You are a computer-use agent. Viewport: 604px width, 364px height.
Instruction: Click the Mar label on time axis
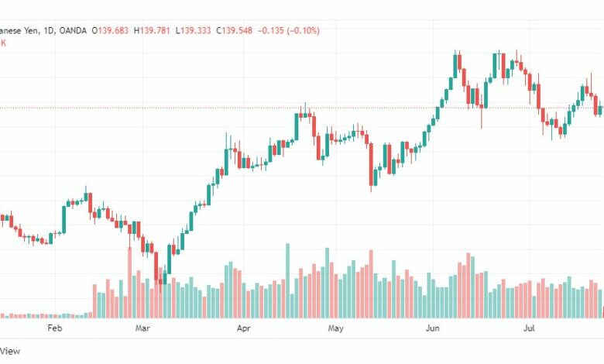coord(142,328)
